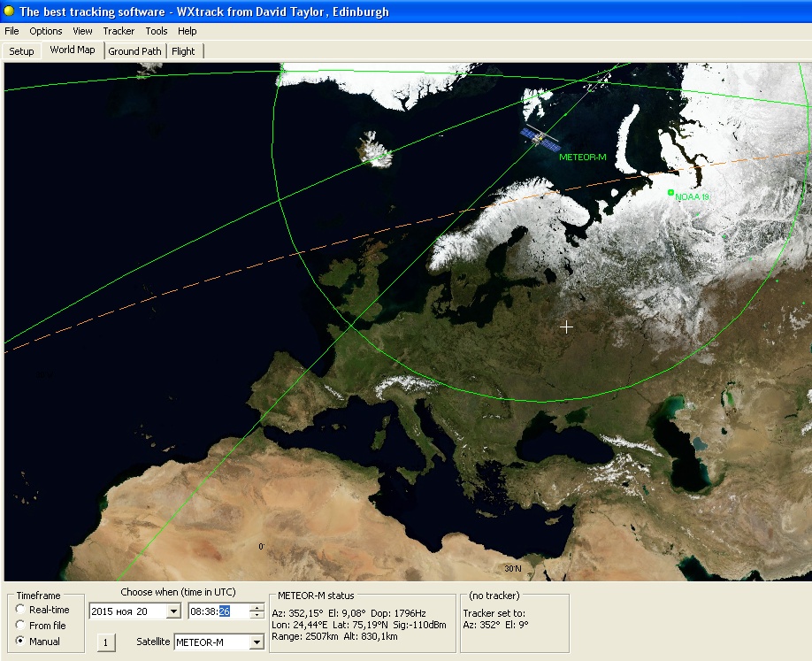
Task: Click the METEOR-M satellite icon on map
Action: [x=540, y=138]
